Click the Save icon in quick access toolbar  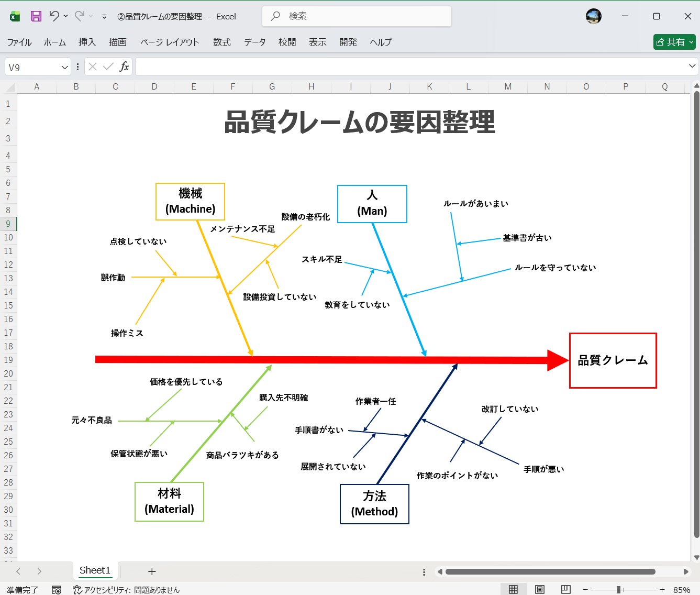[x=35, y=16]
